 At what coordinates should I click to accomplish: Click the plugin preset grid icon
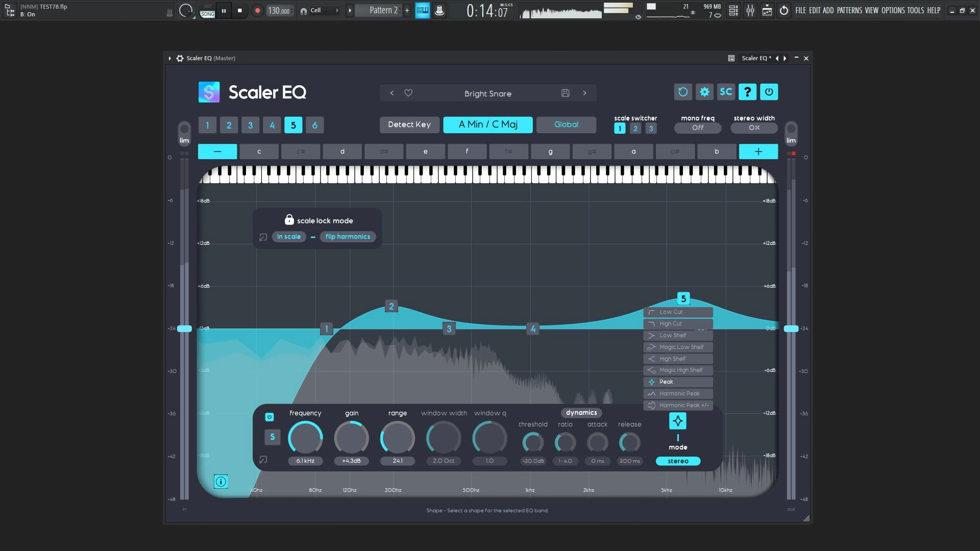click(731, 58)
